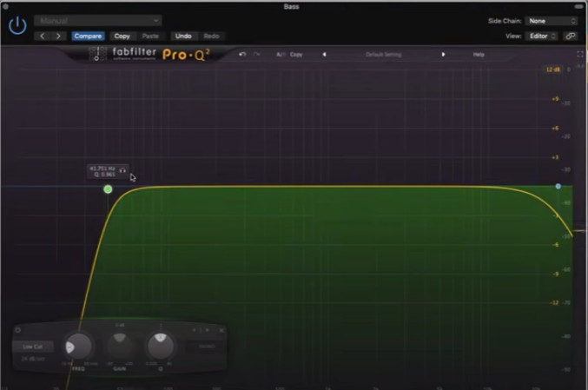Image resolution: width=588 pixels, height=390 pixels.
Task: Toggle the A/B state switch
Action: (x=281, y=55)
